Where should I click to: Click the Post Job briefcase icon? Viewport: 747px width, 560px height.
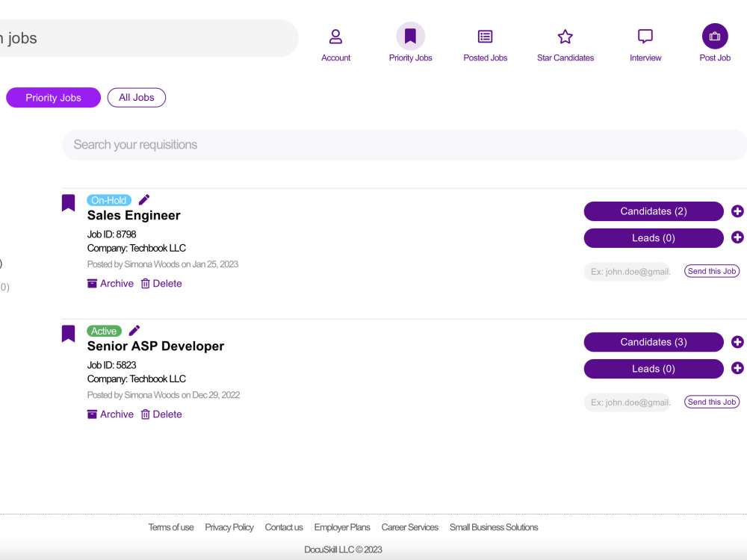[x=714, y=35]
